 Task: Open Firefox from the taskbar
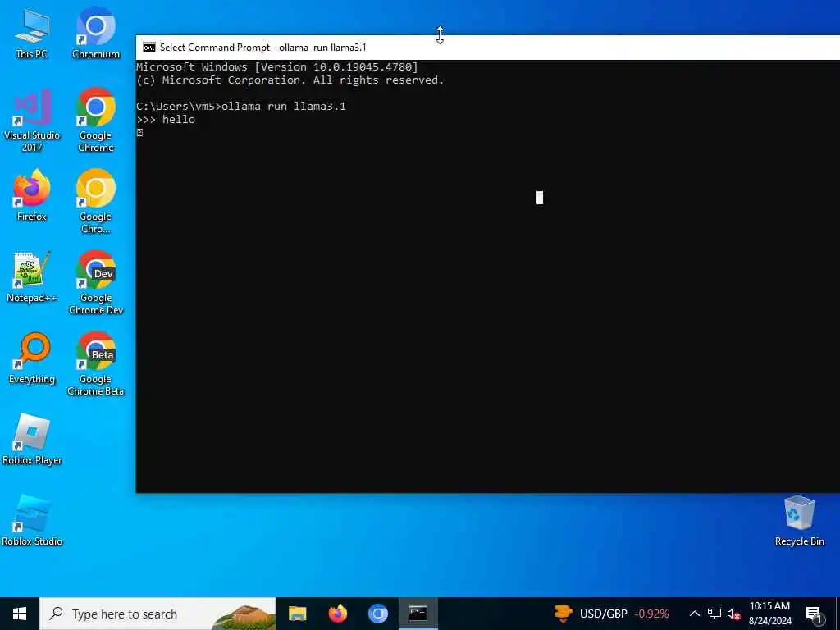point(337,614)
